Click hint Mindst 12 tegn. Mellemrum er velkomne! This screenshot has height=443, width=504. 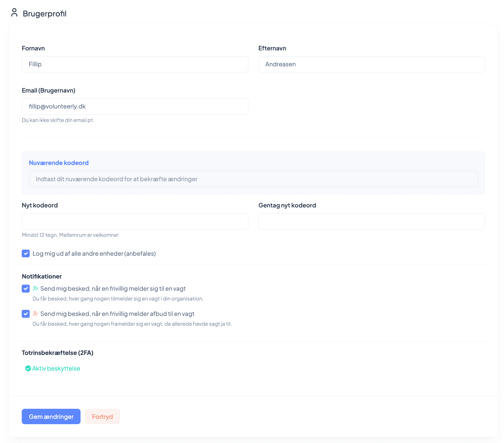pyautogui.click(x=70, y=235)
